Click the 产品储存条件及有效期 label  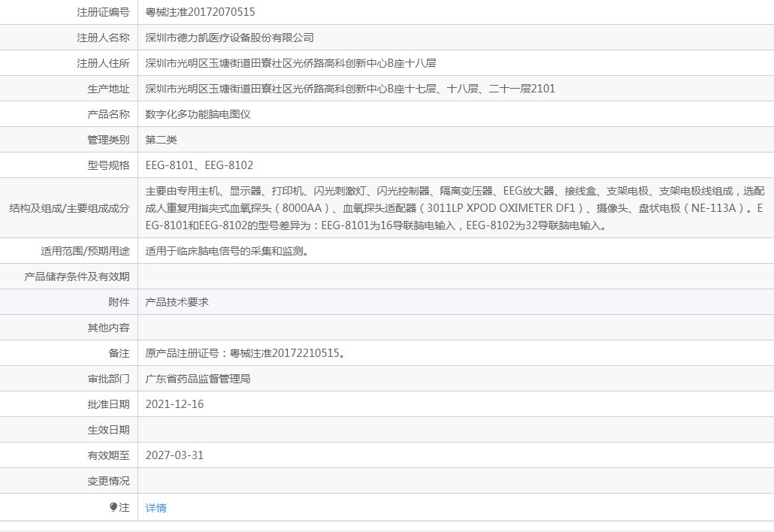click(77, 277)
